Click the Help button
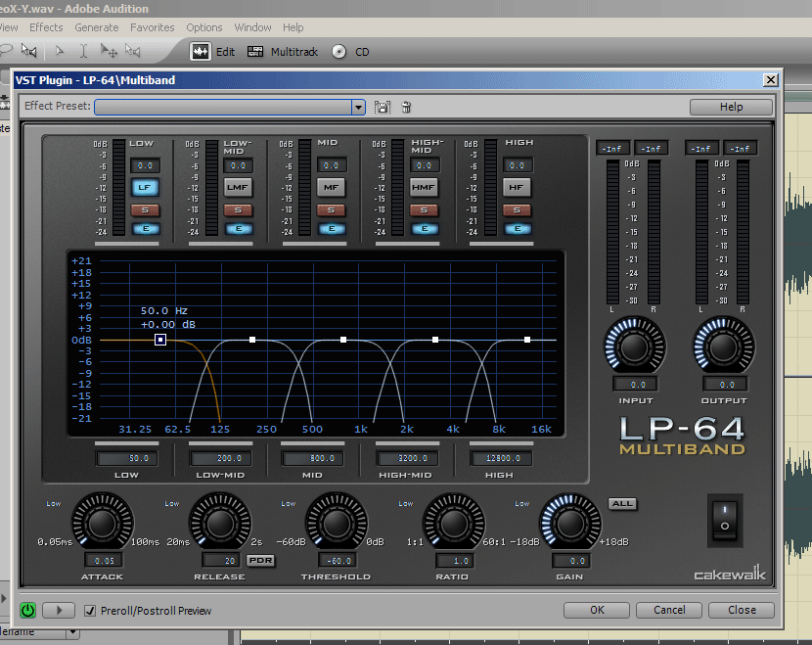Viewport: 812px width, 645px height. point(731,107)
